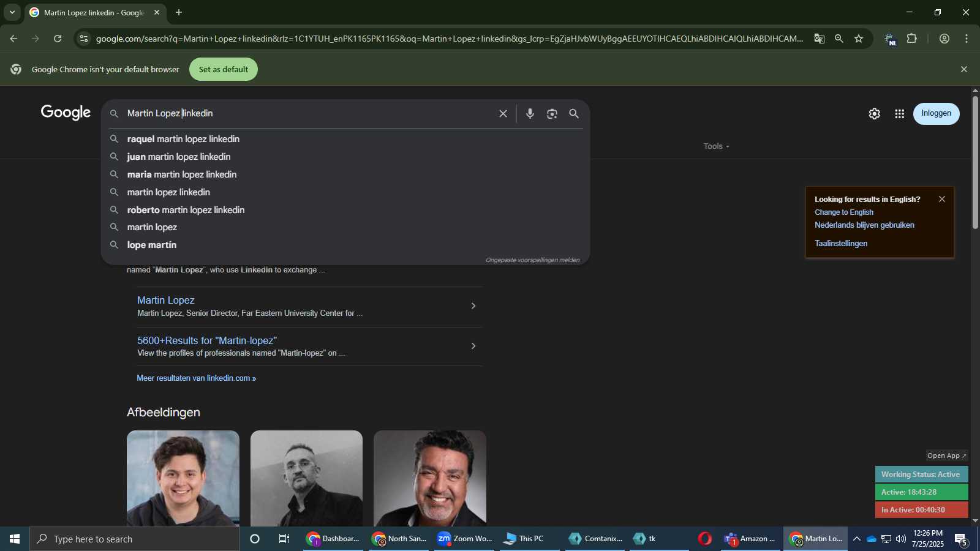The image size is (980, 551).
Task: Click the page vertical scrollbar
Action: point(975,163)
